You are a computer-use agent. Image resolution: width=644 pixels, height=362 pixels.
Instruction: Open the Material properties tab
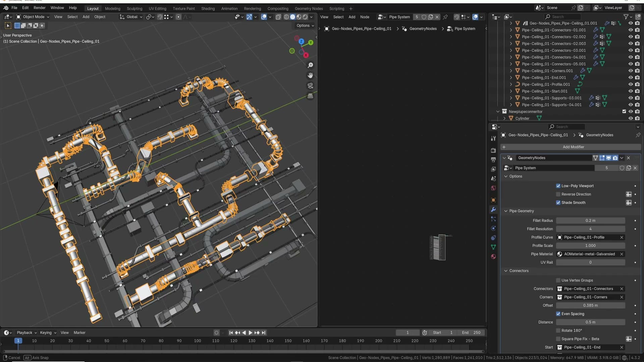click(493, 256)
